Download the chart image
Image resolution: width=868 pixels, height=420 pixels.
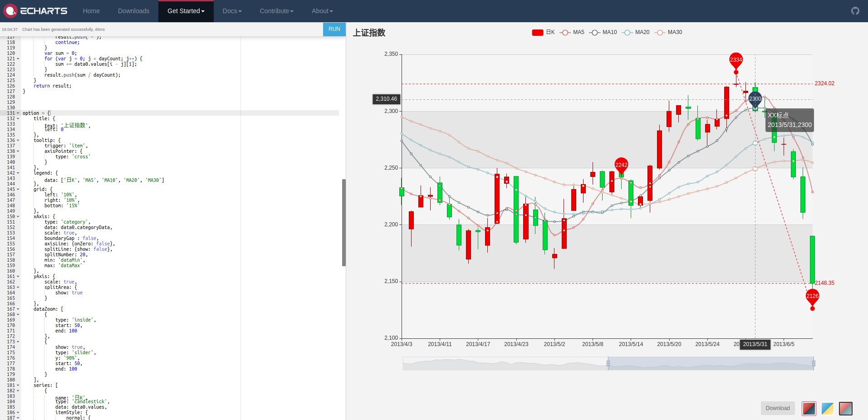(777, 408)
